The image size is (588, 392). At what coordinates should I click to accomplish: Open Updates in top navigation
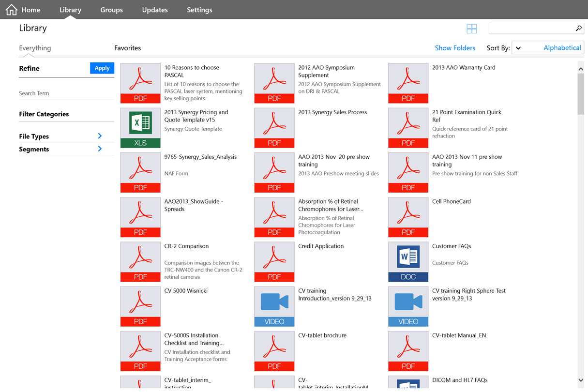pyautogui.click(x=155, y=10)
